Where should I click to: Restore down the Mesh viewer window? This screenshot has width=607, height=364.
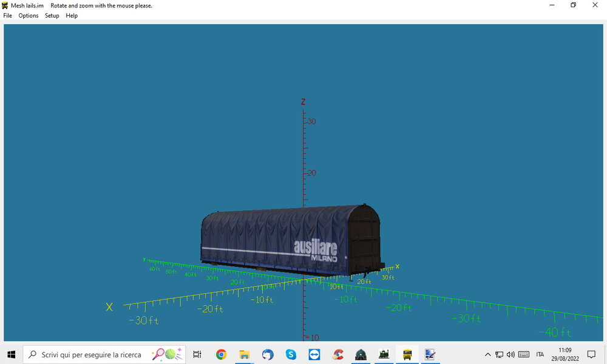click(574, 5)
